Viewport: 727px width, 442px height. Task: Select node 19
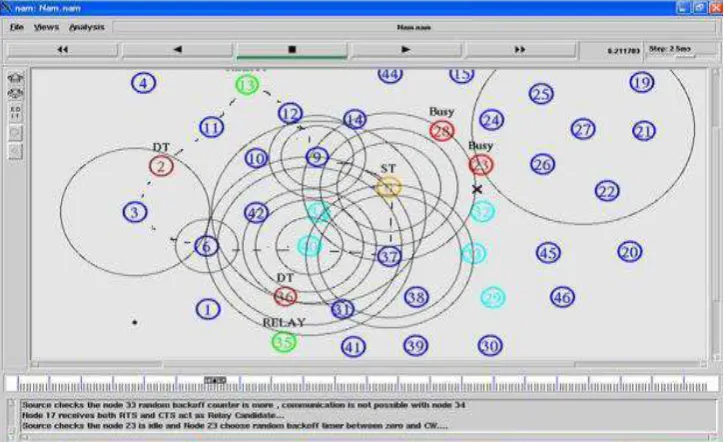pos(642,83)
